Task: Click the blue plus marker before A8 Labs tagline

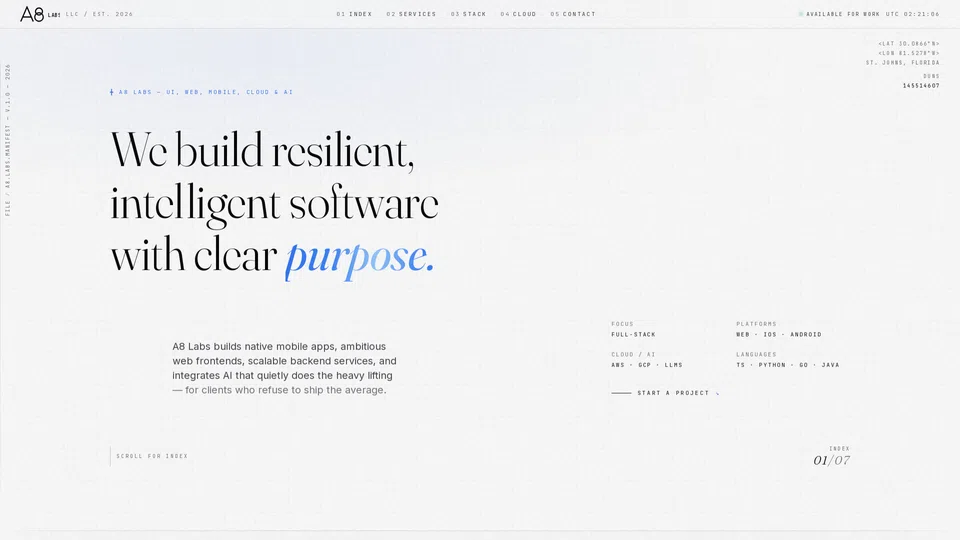Action: (111, 92)
